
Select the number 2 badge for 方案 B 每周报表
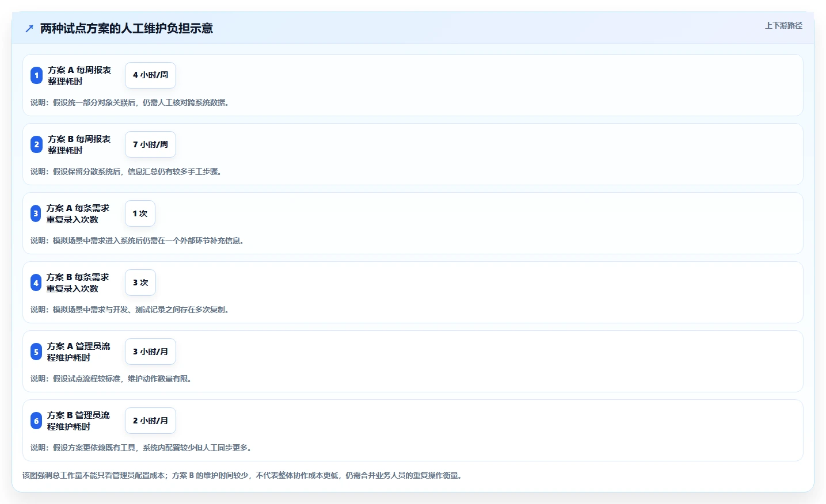point(36,144)
